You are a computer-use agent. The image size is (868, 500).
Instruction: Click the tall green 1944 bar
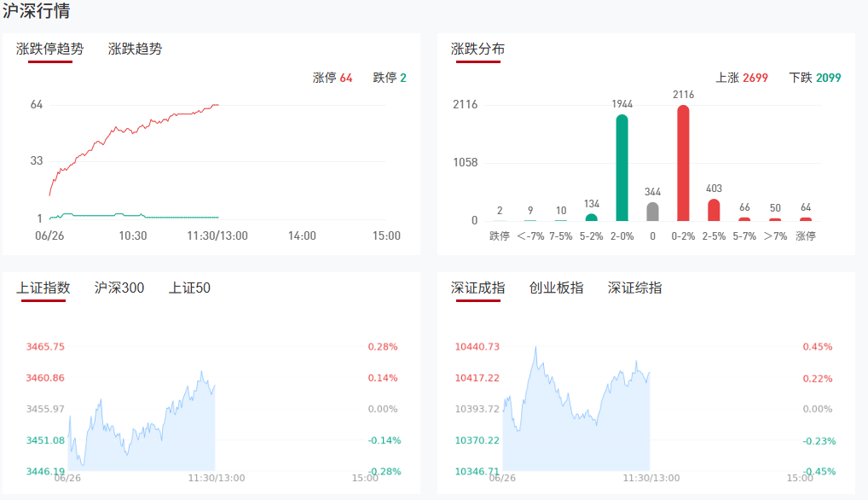point(622,167)
